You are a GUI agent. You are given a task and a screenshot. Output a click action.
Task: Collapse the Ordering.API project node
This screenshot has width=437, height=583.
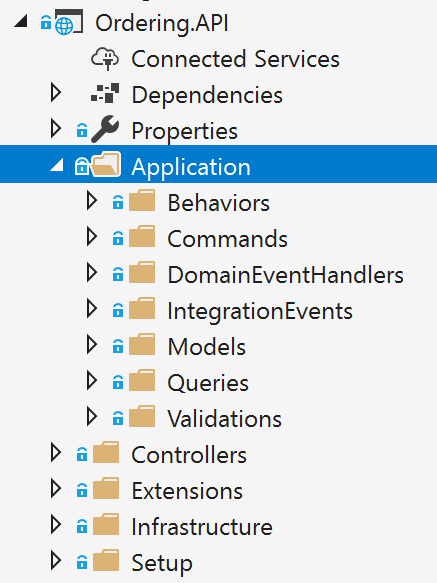21,22
